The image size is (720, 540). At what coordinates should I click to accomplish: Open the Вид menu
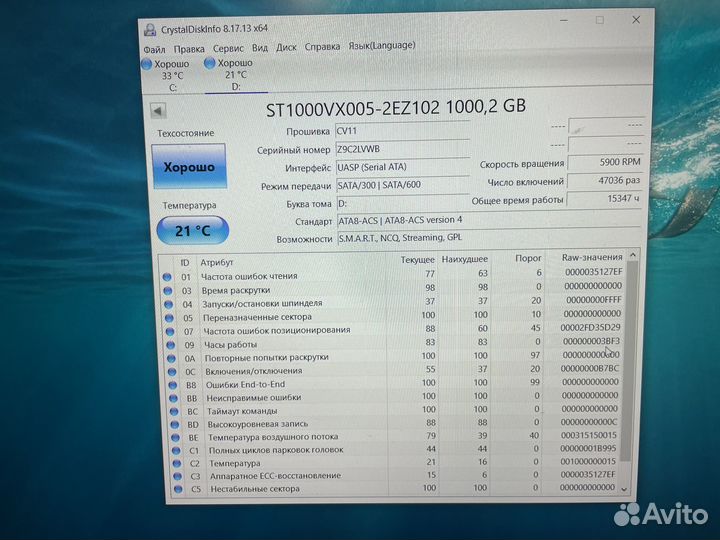[x=259, y=48]
